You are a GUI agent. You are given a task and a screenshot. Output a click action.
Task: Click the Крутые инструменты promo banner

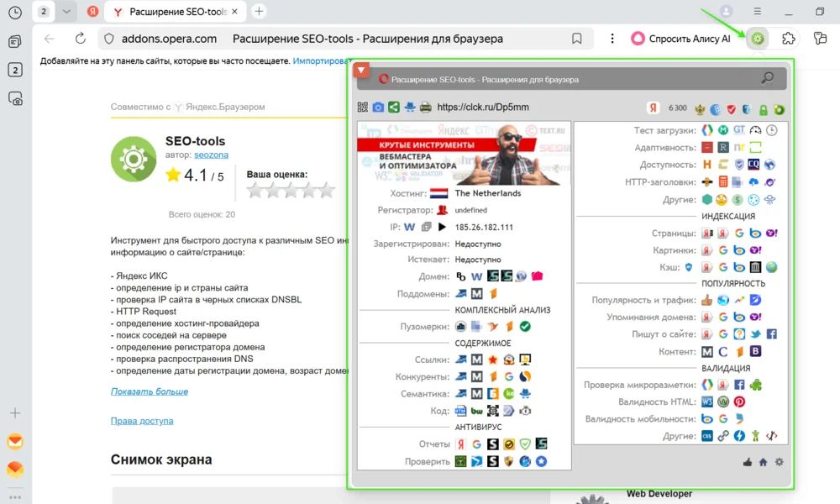(x=464, y=154)
